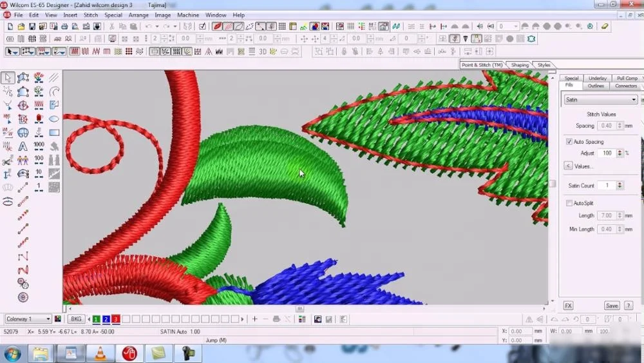Image resolution: width=644 pixels, height=363 pixels.
Task: Switch to the Pull Comp tab
Action: [627, 78]
